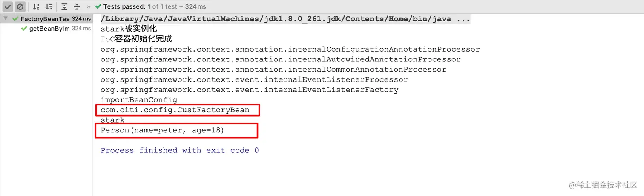Click green check icon beside getBeanByIm
Screen dimensions: 644x196
point(24,29)
